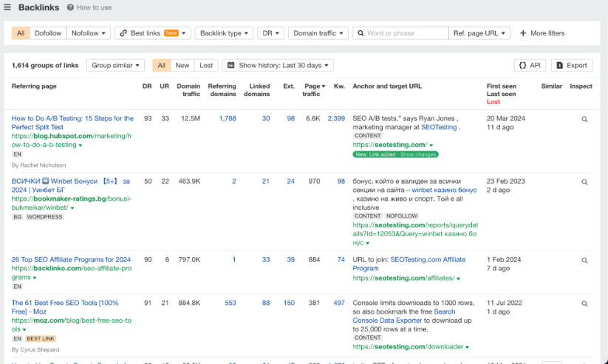608x364 pixels.
Task: Click the API braces button
Action: click(530, 65)
